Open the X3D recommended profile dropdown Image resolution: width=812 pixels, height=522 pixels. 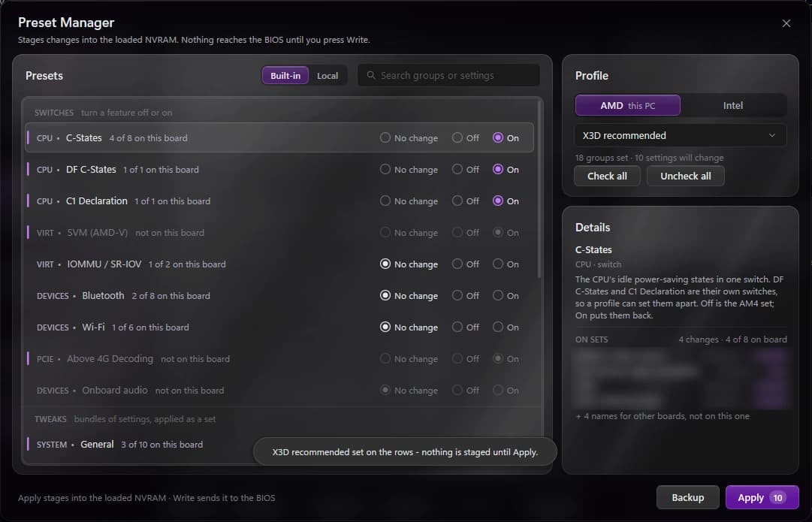(681, 136)
